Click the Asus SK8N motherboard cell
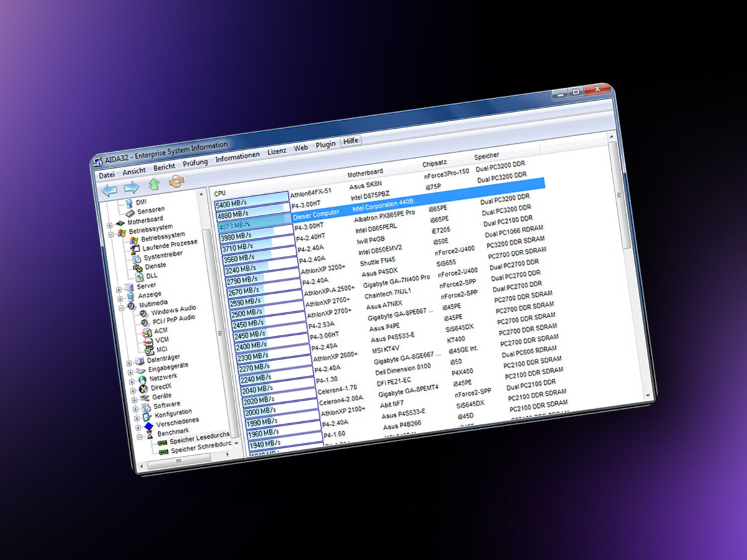This screenshot has height=560, width=747. 365,186
